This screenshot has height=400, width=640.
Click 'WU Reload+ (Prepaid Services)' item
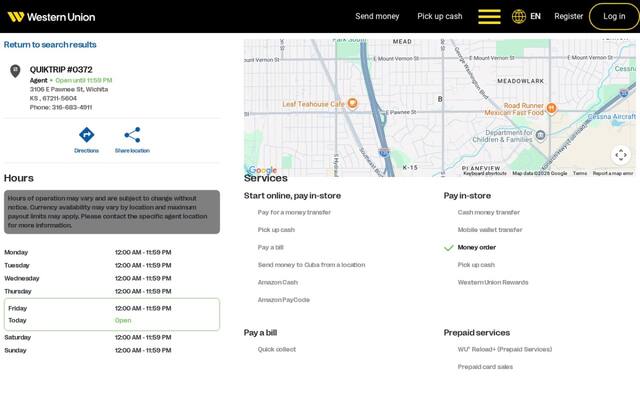pos(505,349)
